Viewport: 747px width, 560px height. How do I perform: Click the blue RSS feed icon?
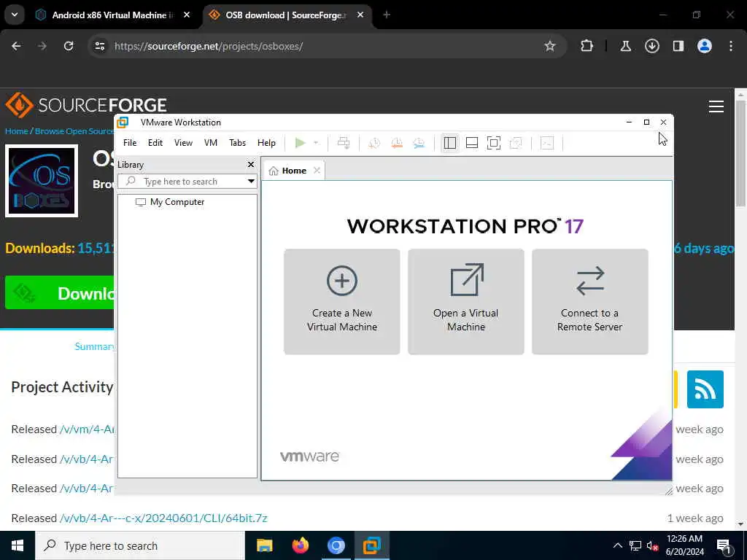click(705, 389)
